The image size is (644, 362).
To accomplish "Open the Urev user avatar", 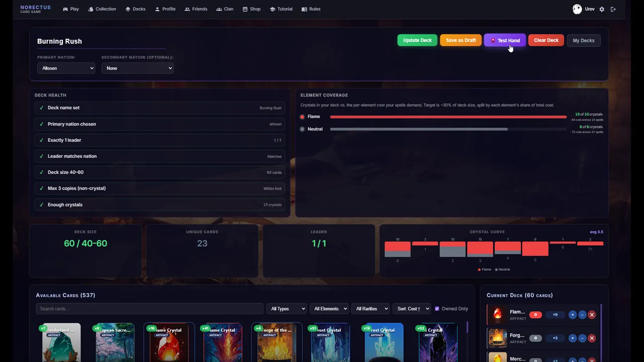I will [577, 9].
